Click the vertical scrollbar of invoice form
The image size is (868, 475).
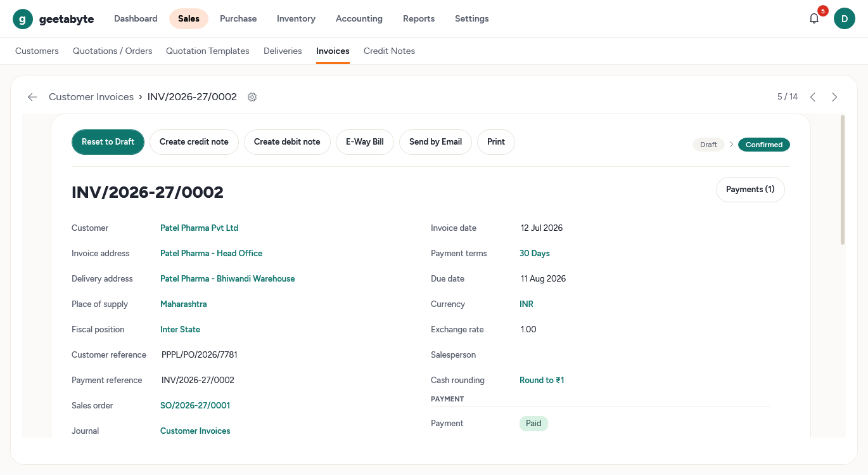[x=843, y=180]
